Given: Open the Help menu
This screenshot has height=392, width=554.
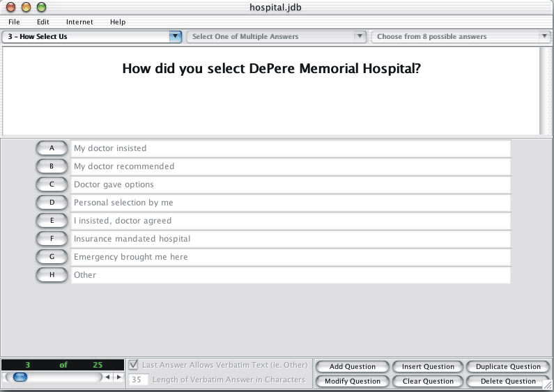Looking at the screenshot, I should [x=118, y=22].
